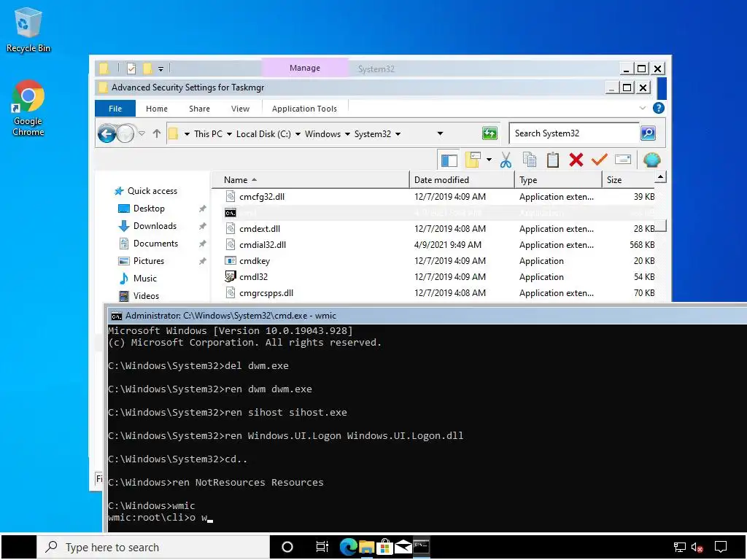The width and height of the screenshot is (747, 560).
Task: Click the Cut scissors icon
Action: tap(506, 160)
